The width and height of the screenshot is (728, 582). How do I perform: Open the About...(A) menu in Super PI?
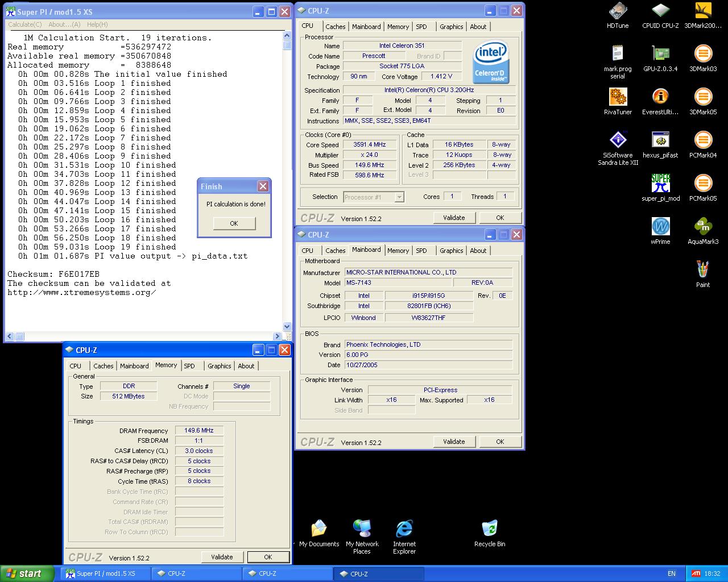pyautogui.click(x=64, y=24)
